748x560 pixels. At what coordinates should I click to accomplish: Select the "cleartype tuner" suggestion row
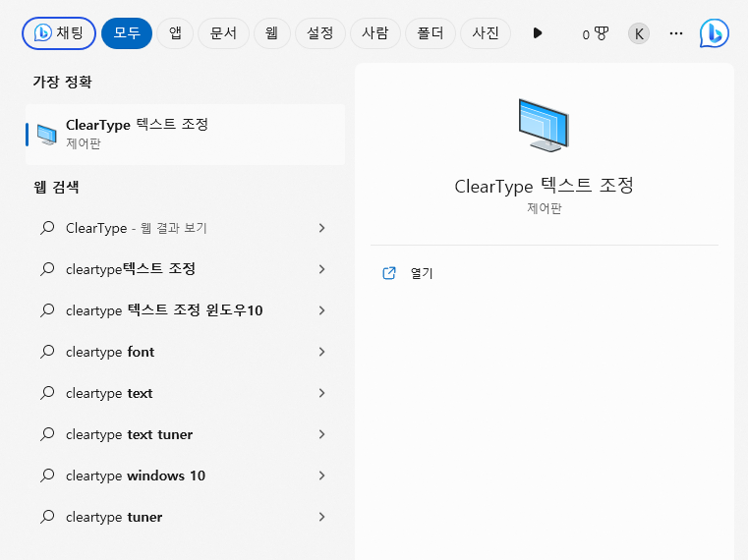pyautogui.click(x=185, y=517)
